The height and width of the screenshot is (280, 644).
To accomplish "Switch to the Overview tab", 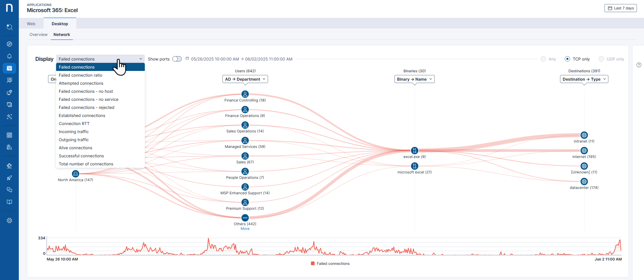I will click(38, 34).
